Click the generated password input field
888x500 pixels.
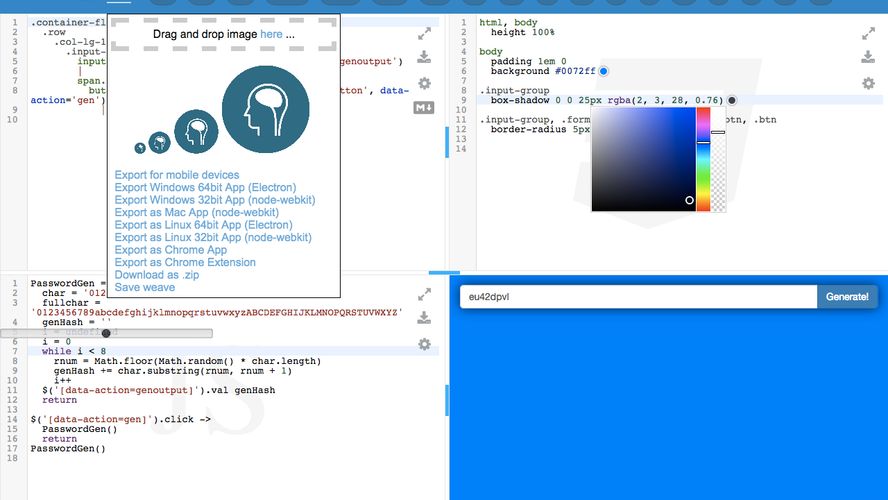pyautogui.click(x=638, y=297)
